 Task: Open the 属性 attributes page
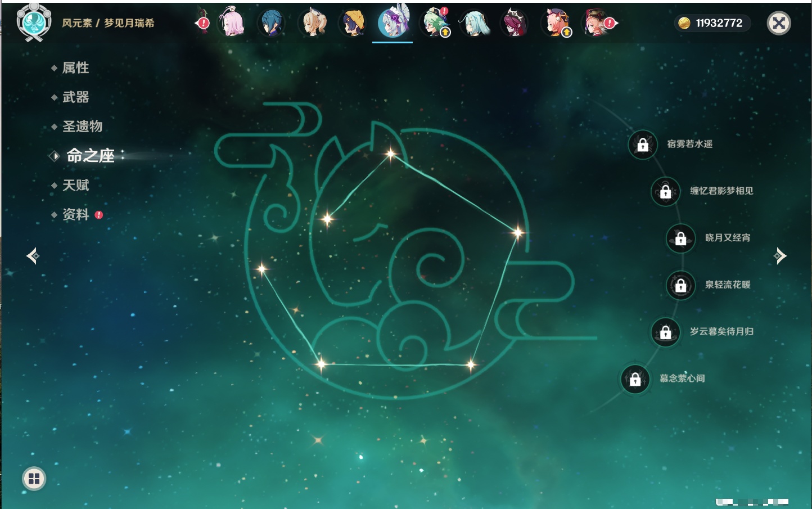click(75, 68)
